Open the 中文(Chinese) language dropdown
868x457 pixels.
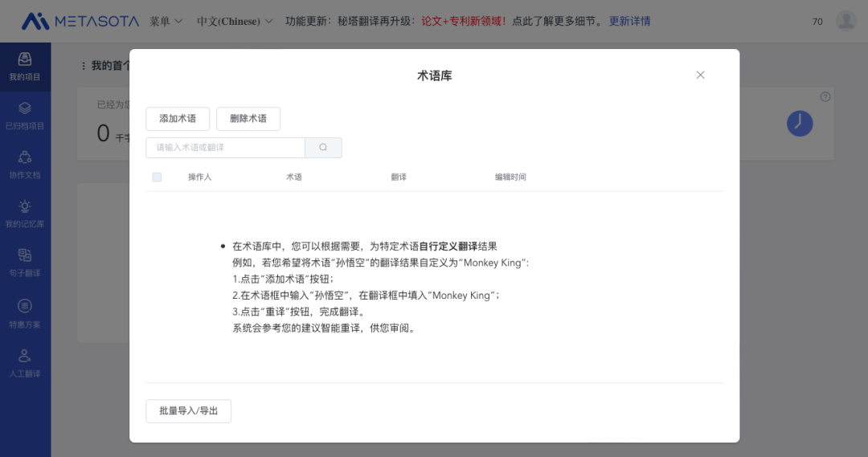(x=235, y=21)
